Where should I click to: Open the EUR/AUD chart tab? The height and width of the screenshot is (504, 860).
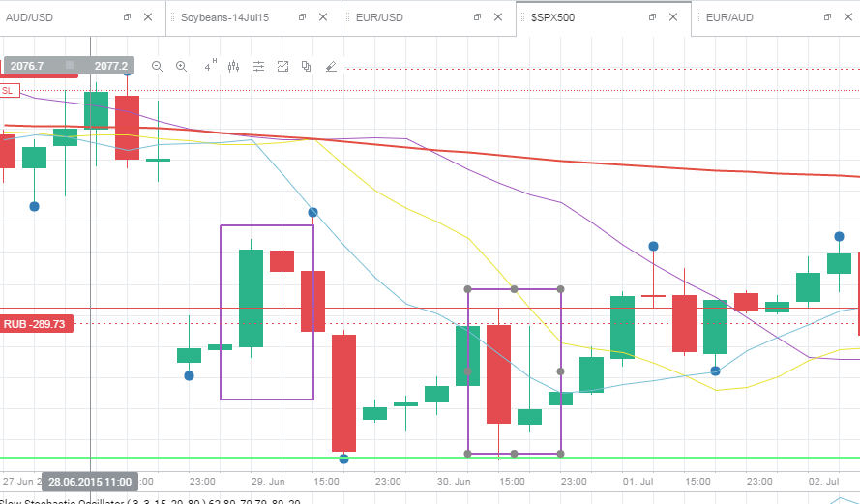pyautogui.click(x=729, y=17)
